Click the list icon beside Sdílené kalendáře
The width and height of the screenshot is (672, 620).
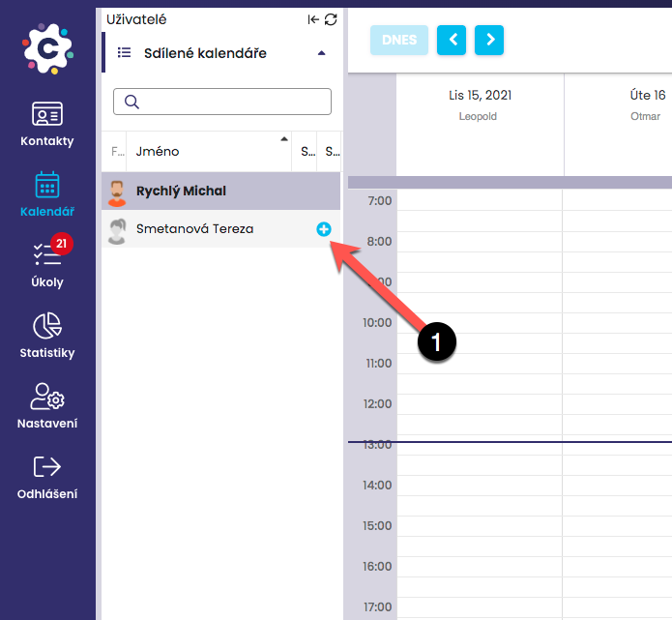click(x=125, y=53)
